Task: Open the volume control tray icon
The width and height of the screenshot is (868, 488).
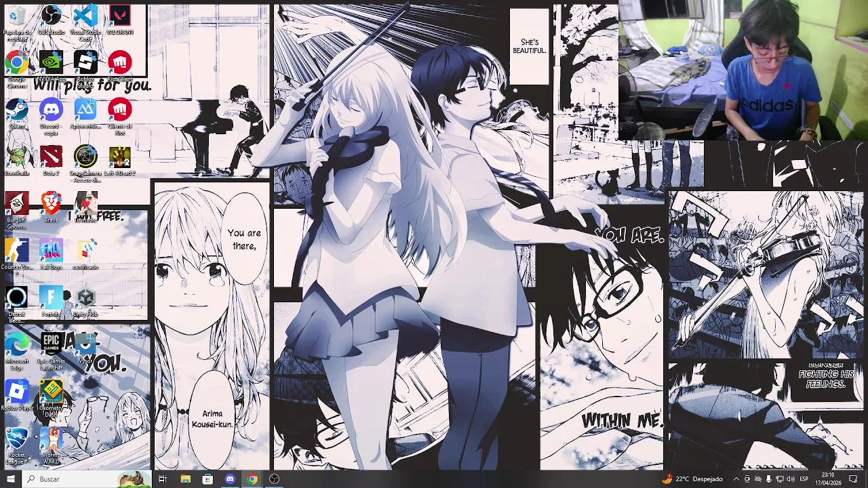Action: pyautogui.click(x=790, y=479)
